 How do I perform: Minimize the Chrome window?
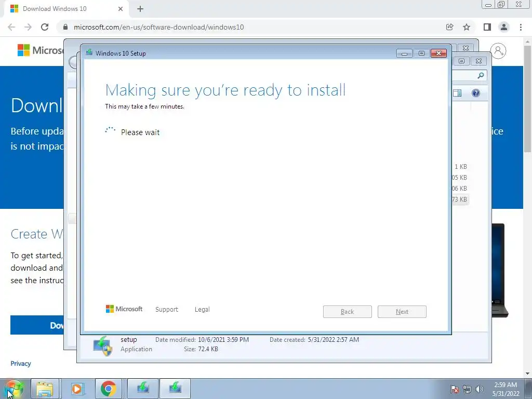pos(488,4)
